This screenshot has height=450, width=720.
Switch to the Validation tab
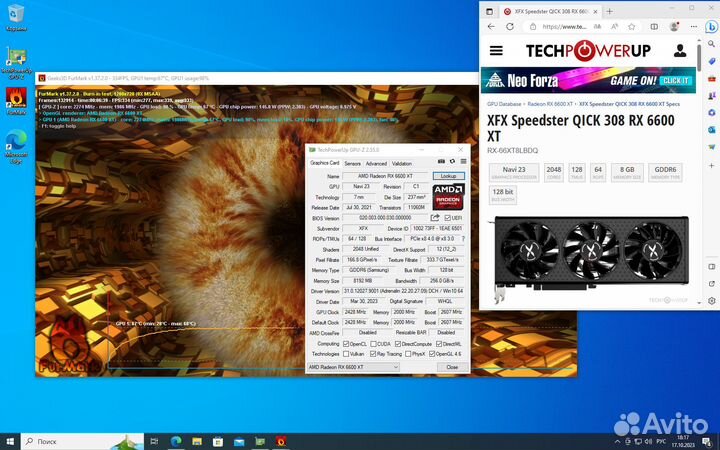pos(402,163)
